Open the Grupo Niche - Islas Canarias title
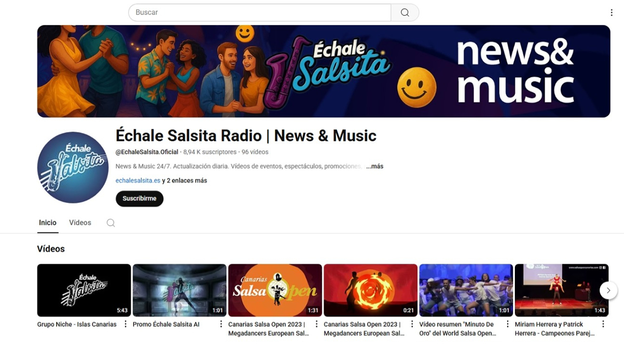This screenshot has height=364, width=624. coord(77,324)
